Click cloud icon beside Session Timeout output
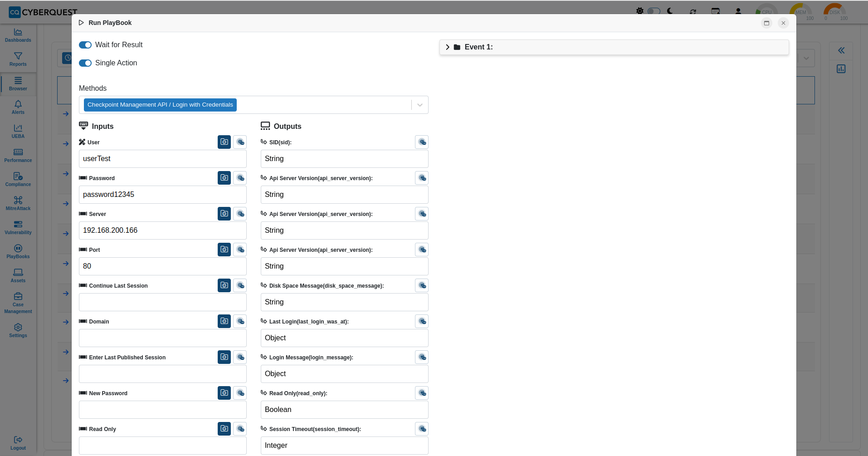This screenshot has width=868, height=456. click(422, 429)
